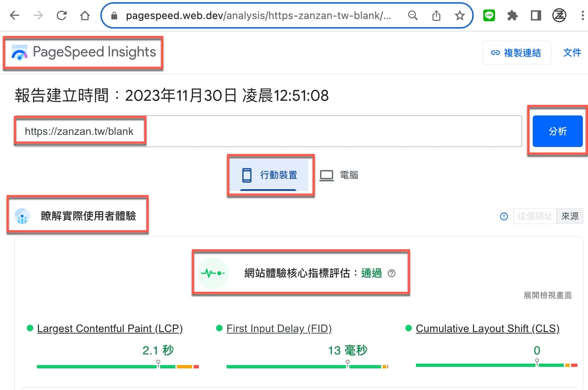Screen dimensions: 588x390
Task: Click the blue user experience chart icon
Action: pos(22,216)
